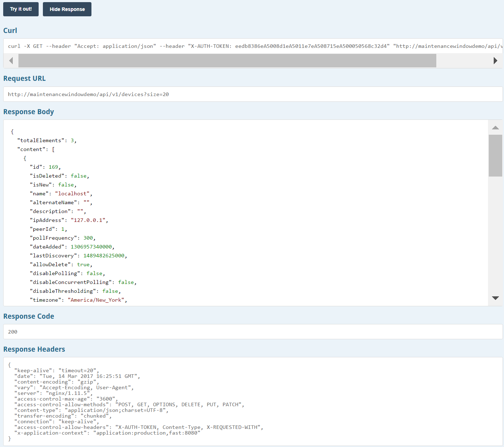
Task: Click the Response Body vertical scrollbar thumb
Action: (495, 156)
